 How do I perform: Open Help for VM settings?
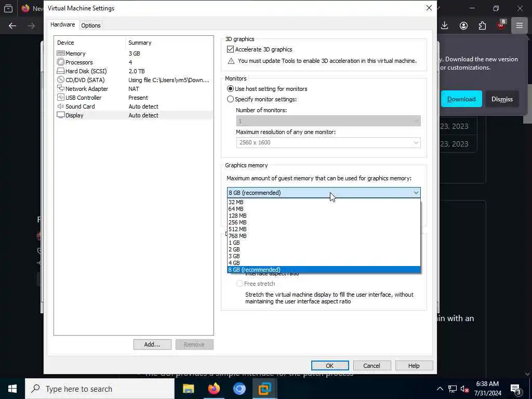pos(414,365)
